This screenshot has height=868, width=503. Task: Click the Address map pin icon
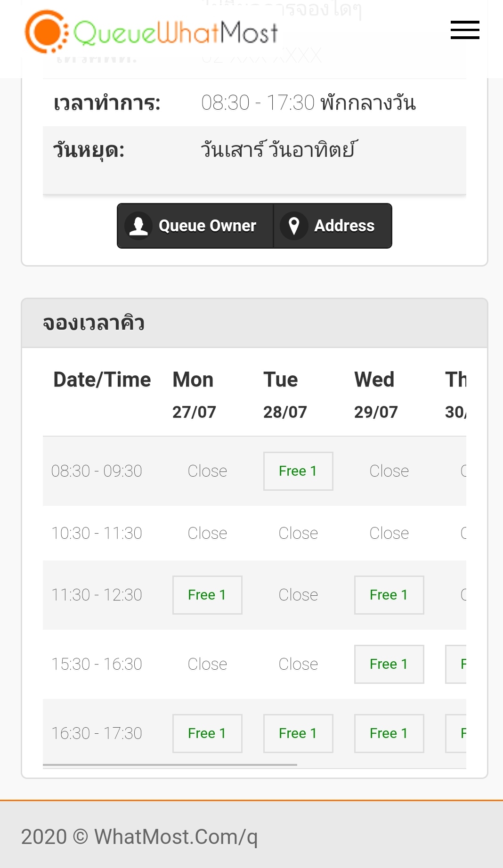(x=294, y=226)
